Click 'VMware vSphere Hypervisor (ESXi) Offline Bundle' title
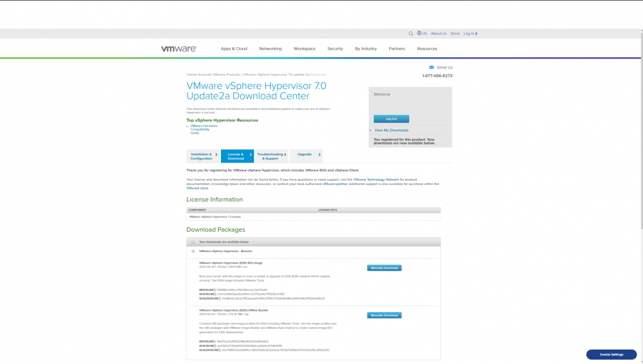Viewport: 643px width, 364px height. point(234,310)
